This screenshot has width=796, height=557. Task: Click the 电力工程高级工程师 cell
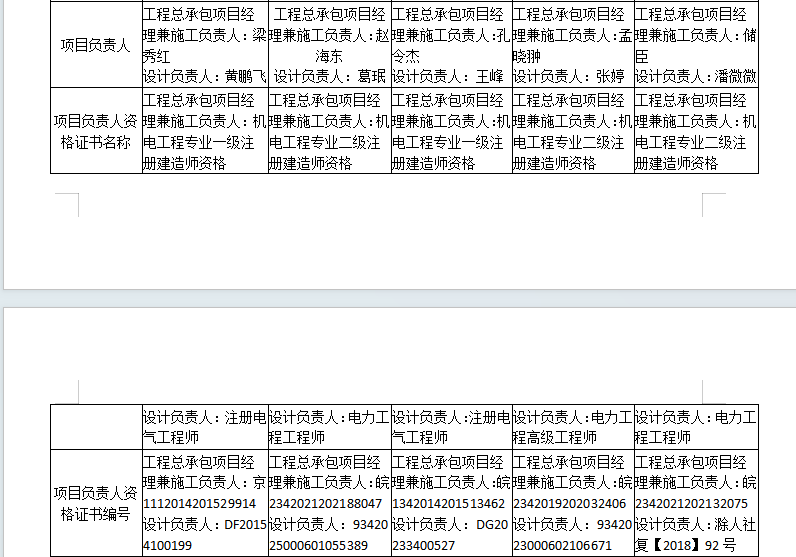pos(573,427)
